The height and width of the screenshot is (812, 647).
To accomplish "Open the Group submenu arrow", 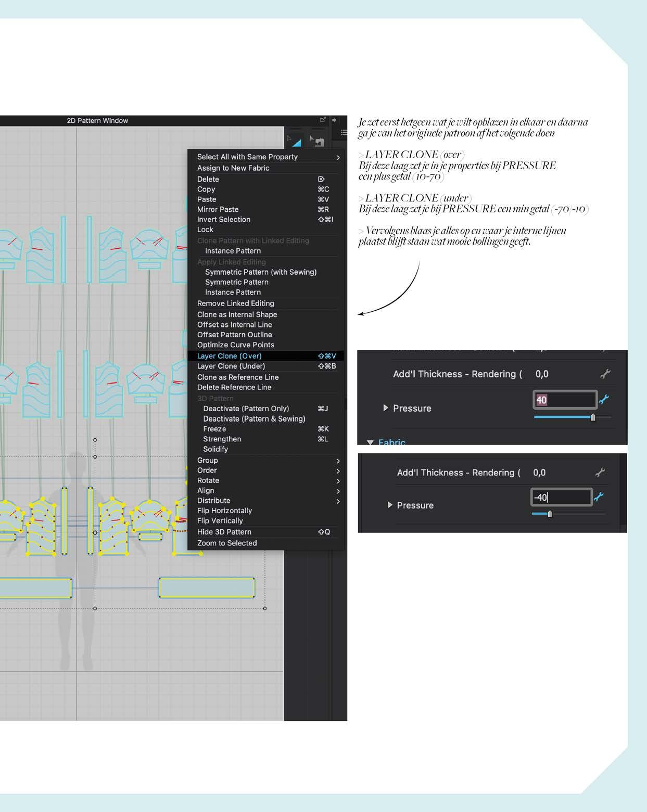I will coord(338,461).
